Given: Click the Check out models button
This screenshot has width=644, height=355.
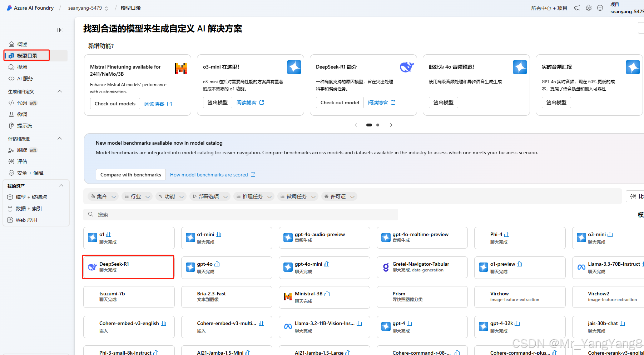Looking at the screenshot, I should pyautogui.click(x=115, y=104).
